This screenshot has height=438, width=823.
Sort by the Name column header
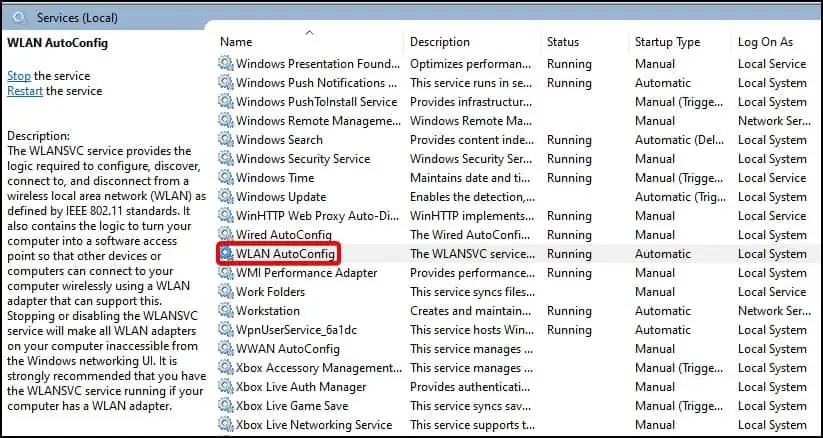tap(236, 42)
